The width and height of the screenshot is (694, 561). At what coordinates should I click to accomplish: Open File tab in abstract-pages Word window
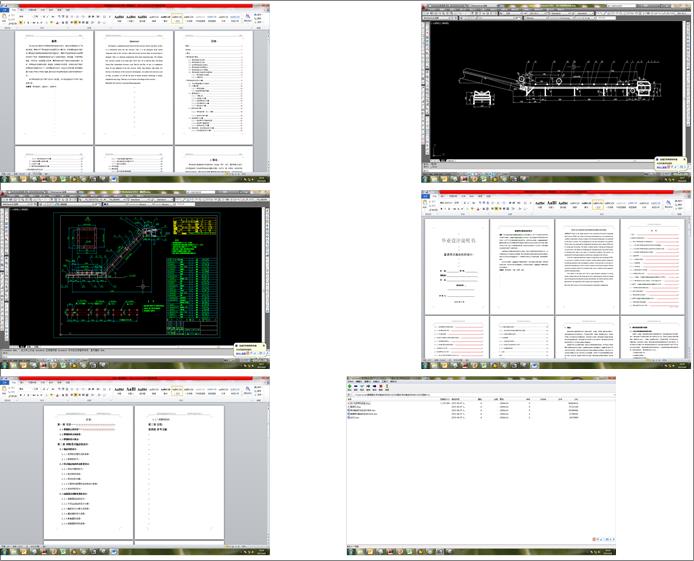pos(4,9)
